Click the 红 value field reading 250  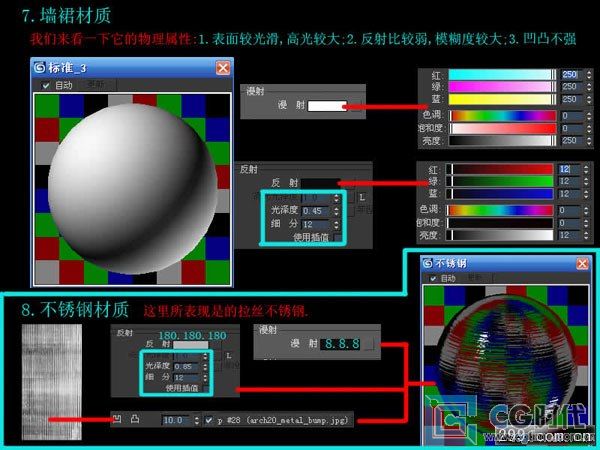tap(572, 75)
